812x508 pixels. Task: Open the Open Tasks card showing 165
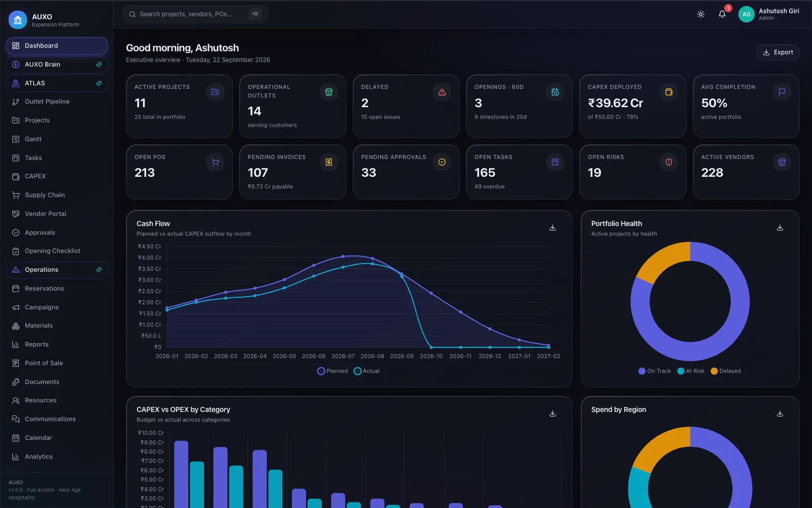pyautogui.click(x=519, y=172)
